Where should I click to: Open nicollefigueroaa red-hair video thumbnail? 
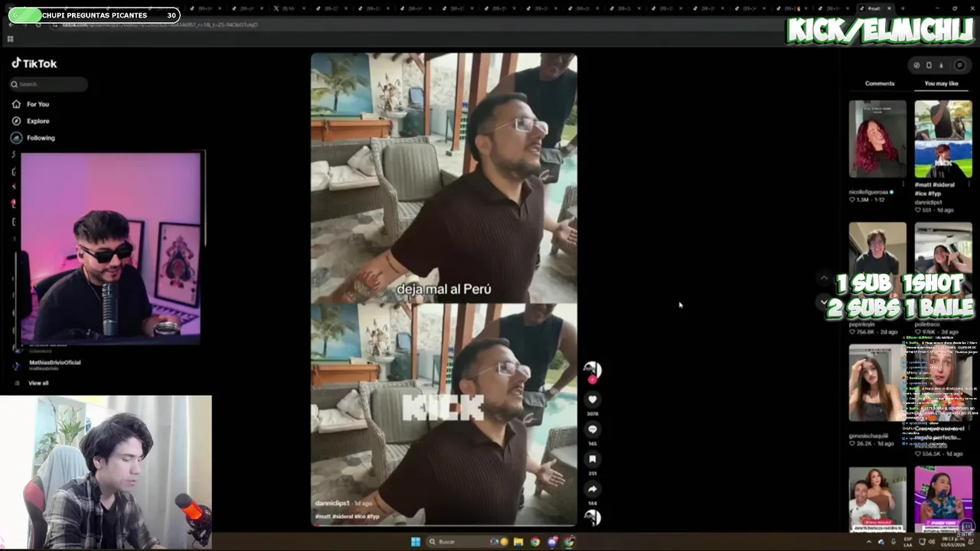tap(877, 139)
